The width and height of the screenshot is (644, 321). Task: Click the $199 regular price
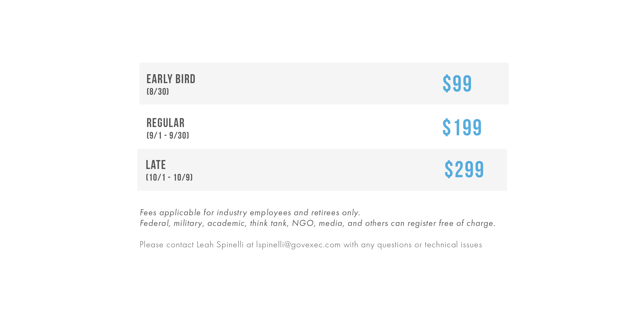point(462,127)
